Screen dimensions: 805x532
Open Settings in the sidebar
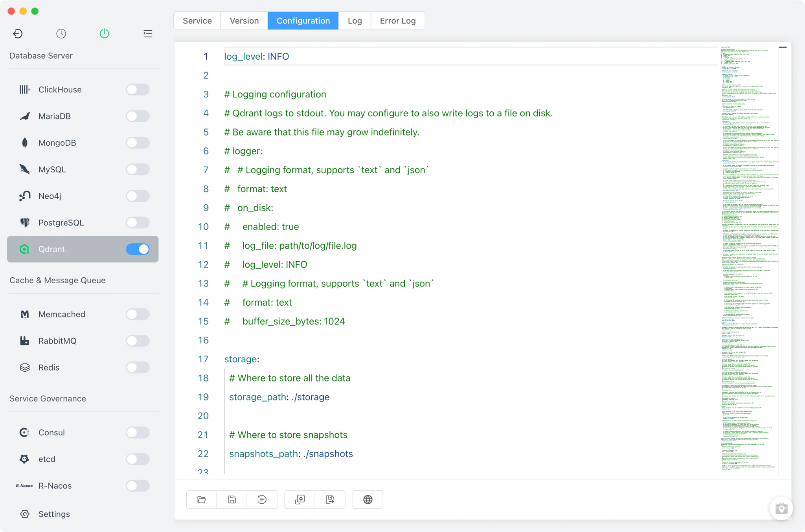click(x=83, y=514)
